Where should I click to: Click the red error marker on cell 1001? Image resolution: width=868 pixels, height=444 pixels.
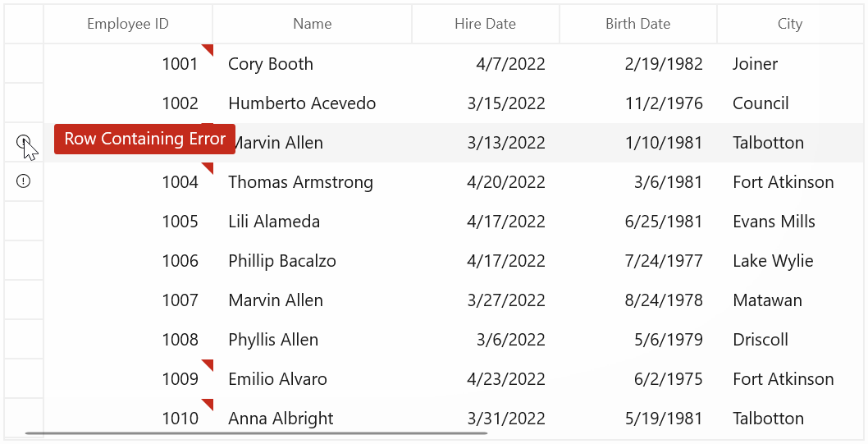207,50
